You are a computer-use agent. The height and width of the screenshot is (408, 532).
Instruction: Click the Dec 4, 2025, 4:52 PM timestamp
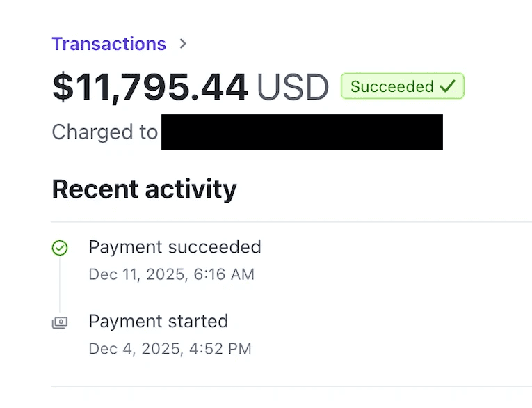tap(170, 348)
